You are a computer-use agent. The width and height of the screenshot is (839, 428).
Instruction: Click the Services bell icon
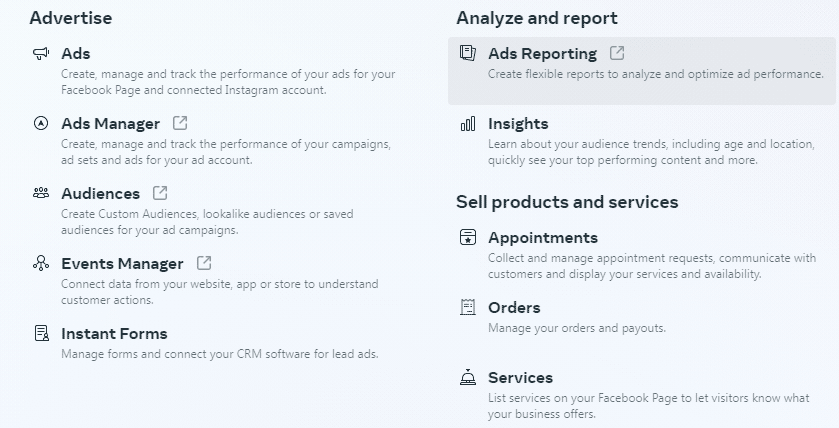(468, 378)
